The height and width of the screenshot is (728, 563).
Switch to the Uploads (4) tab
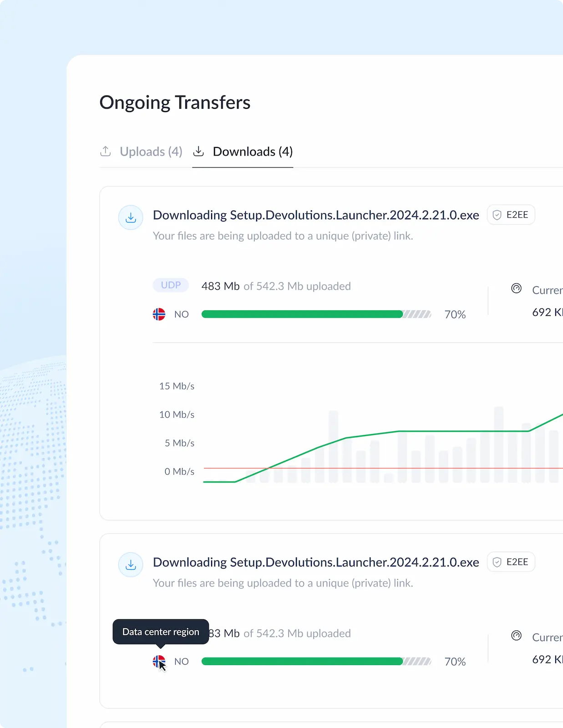coord(141,152)
